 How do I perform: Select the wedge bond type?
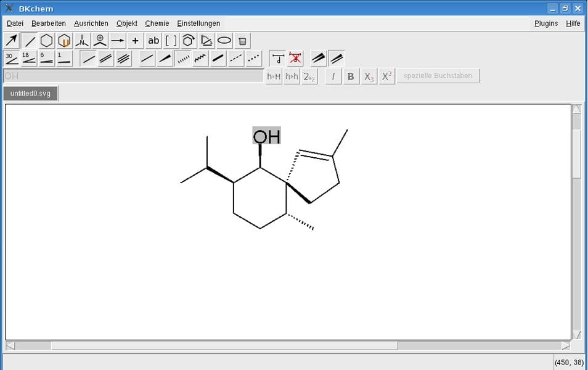165,59
